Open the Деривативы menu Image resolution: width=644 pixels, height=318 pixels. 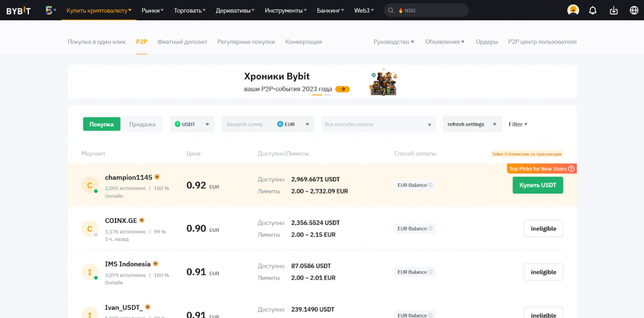tap(235, 10)
